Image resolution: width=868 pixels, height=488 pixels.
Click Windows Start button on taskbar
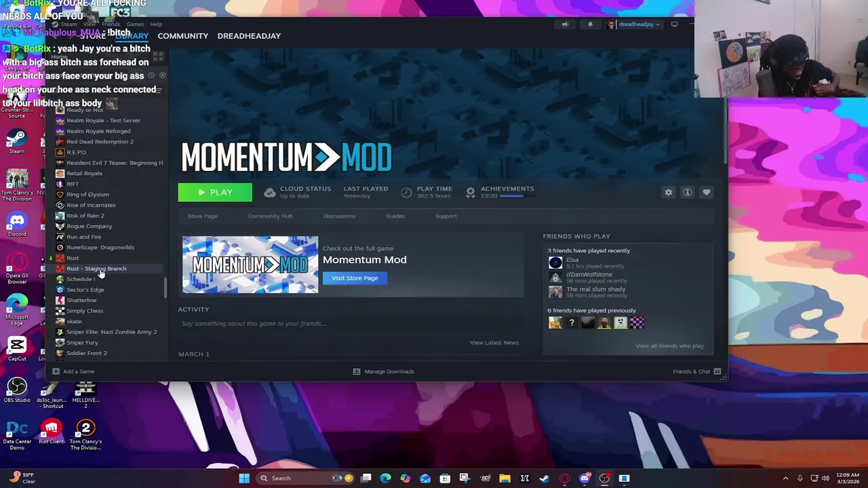pos(244,479)
